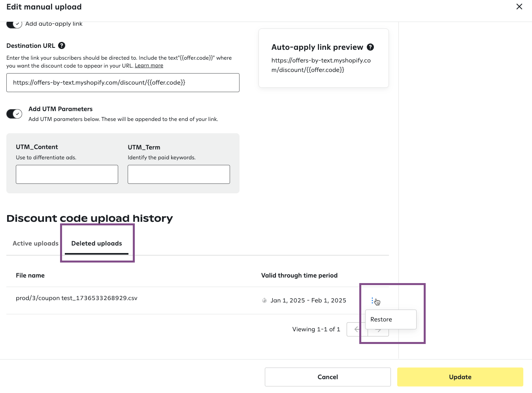Image resolution: width=532 pixels, height=393 pixels.
Task: Focus the UTM_Term text box
Action: (x=179, y=174)
